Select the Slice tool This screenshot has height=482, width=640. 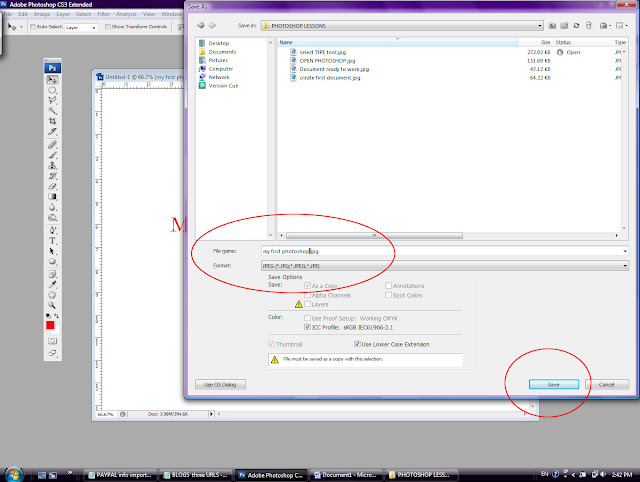52,131
